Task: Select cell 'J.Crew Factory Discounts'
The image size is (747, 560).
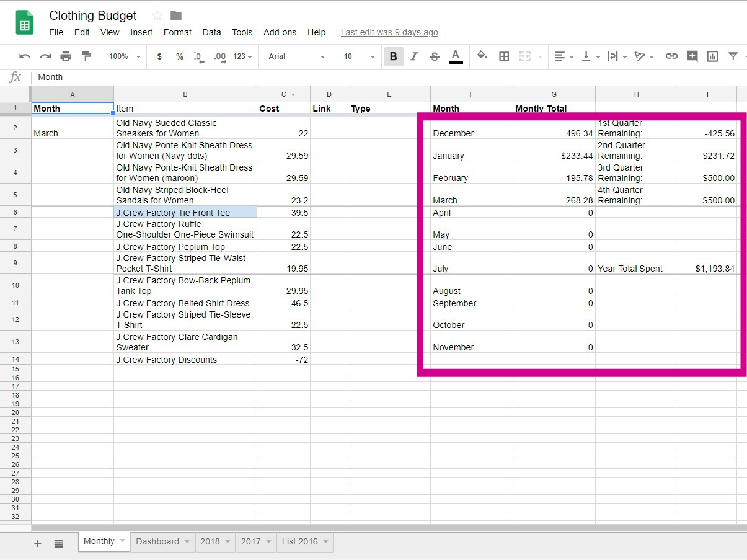Action: 185,359
